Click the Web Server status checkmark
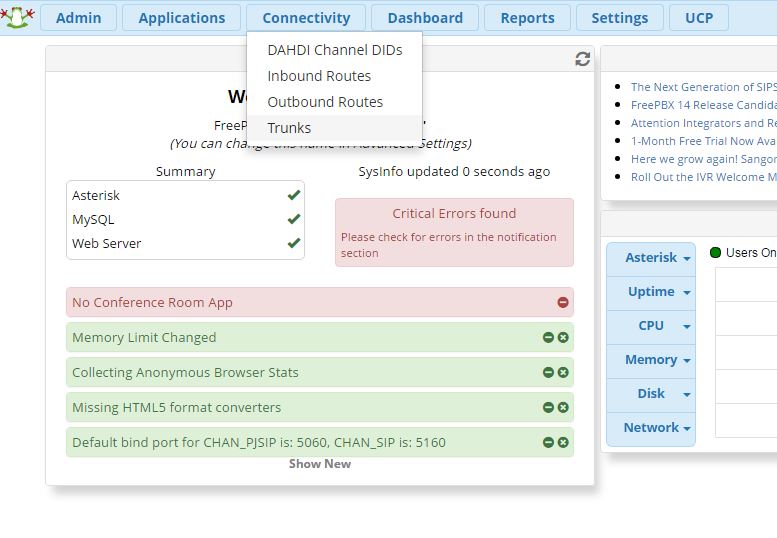777x538 pixels. coord(294,243)
